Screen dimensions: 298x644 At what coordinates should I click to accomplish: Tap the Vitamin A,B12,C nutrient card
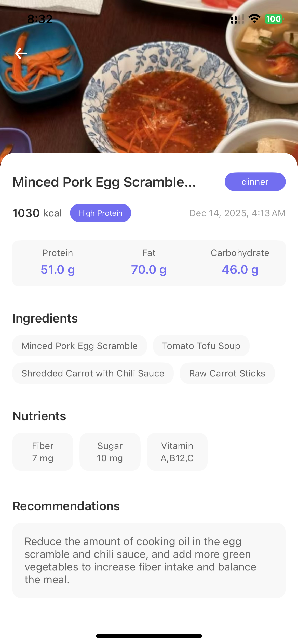click(177, 452)
